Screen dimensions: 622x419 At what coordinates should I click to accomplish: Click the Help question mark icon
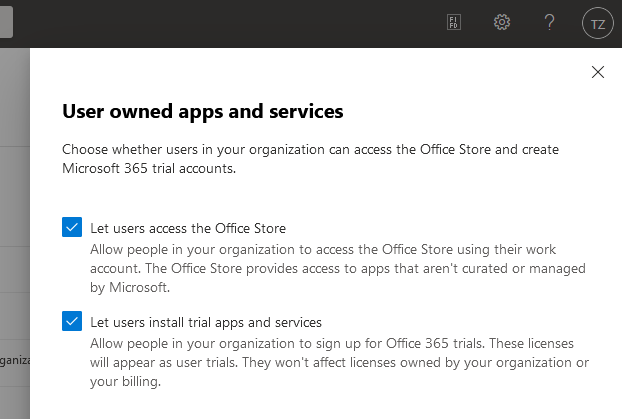pyautogui.click(x=549, y=23)
